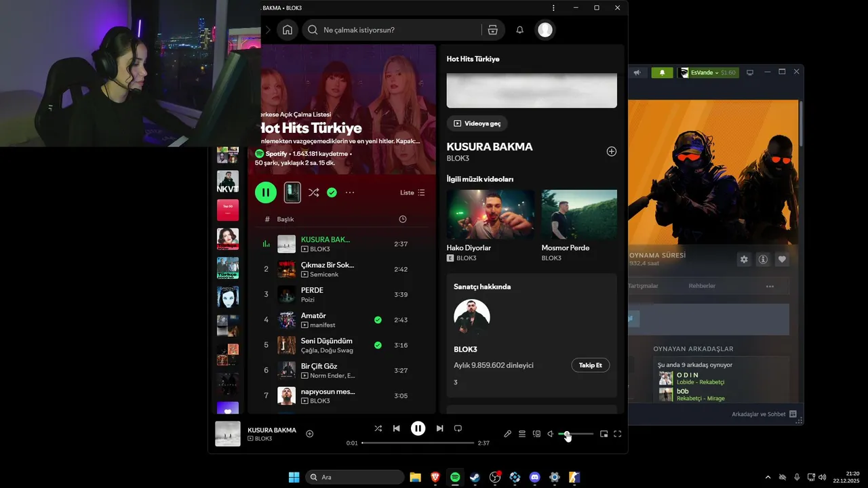
Task: Open the 'Liste' view mode dropdown
Action: tap(412, 192)
